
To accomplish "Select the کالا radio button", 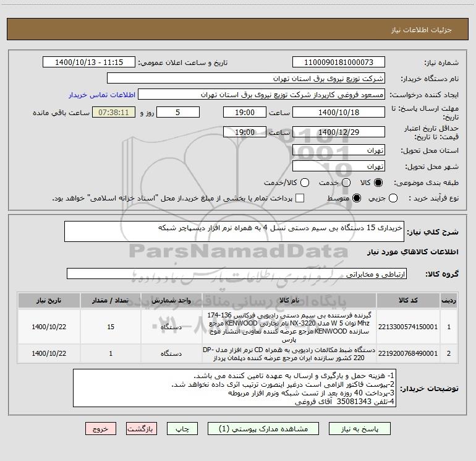I will pyautogui.click(x=378, y=183).
